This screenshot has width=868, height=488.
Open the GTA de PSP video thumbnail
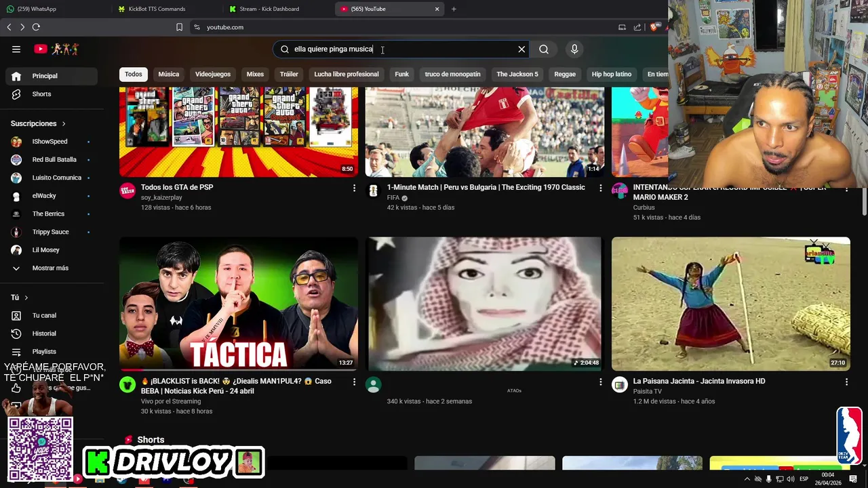point(239,132)
